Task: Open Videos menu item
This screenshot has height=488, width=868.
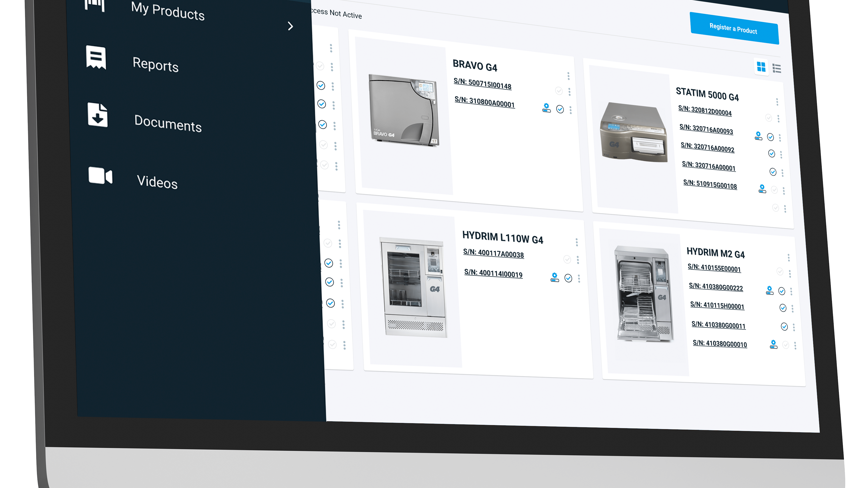Action: [157, 182]
